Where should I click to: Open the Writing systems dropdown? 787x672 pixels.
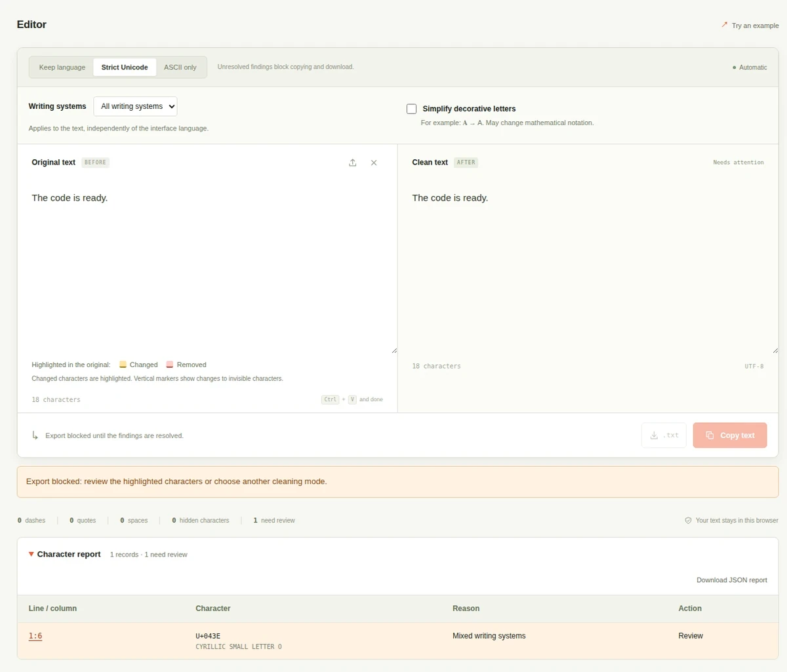coord(135,106)
